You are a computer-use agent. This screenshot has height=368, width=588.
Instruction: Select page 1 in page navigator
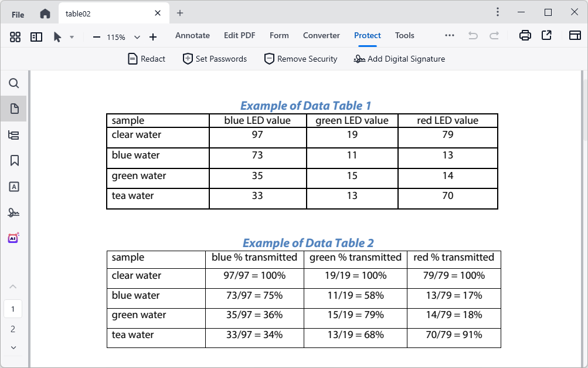pyautogui.click(x=13, y=309)
